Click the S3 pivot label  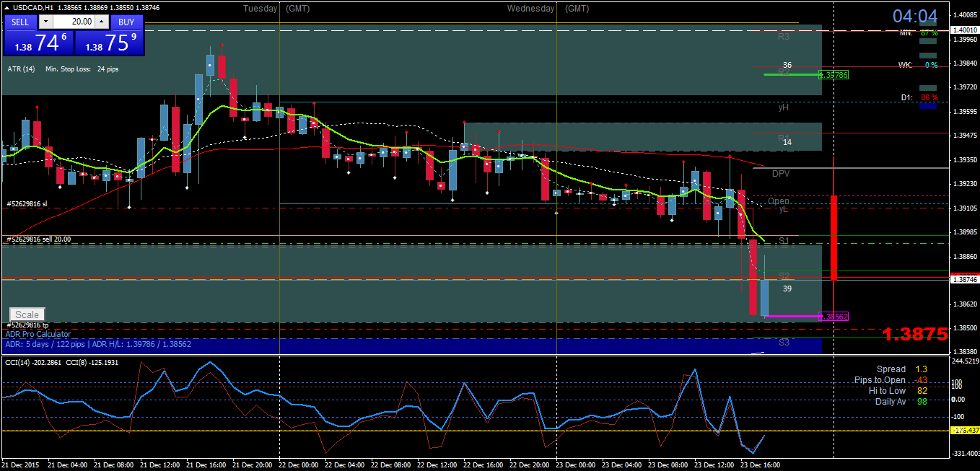[x=784, y=343]
